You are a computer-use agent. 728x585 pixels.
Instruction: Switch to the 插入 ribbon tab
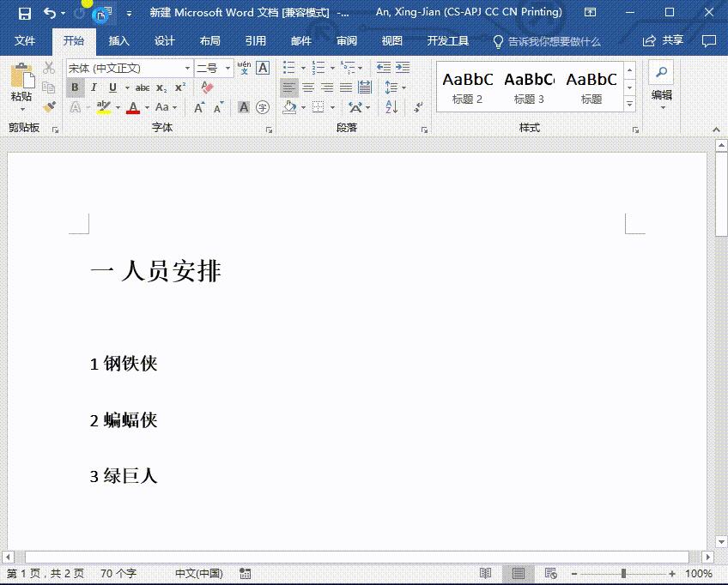point(118,39)
